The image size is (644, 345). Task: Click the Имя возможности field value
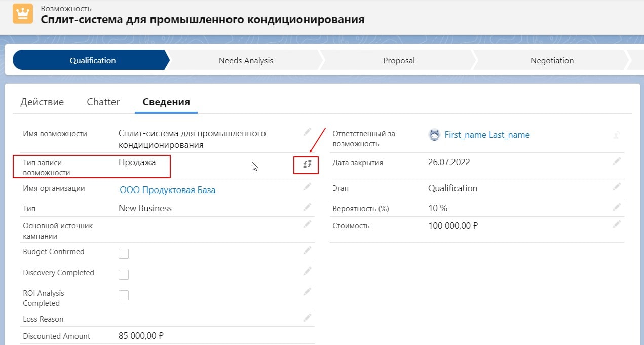pyautogui.click(x=192, y=139)
